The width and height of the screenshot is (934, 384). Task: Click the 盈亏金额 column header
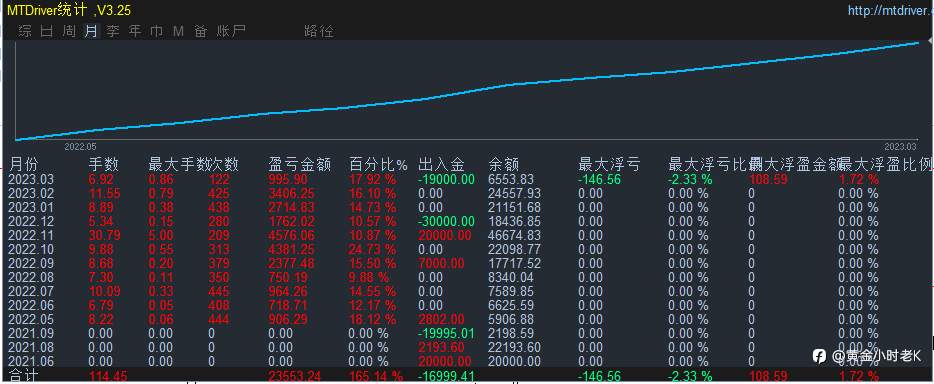[300, 164]
